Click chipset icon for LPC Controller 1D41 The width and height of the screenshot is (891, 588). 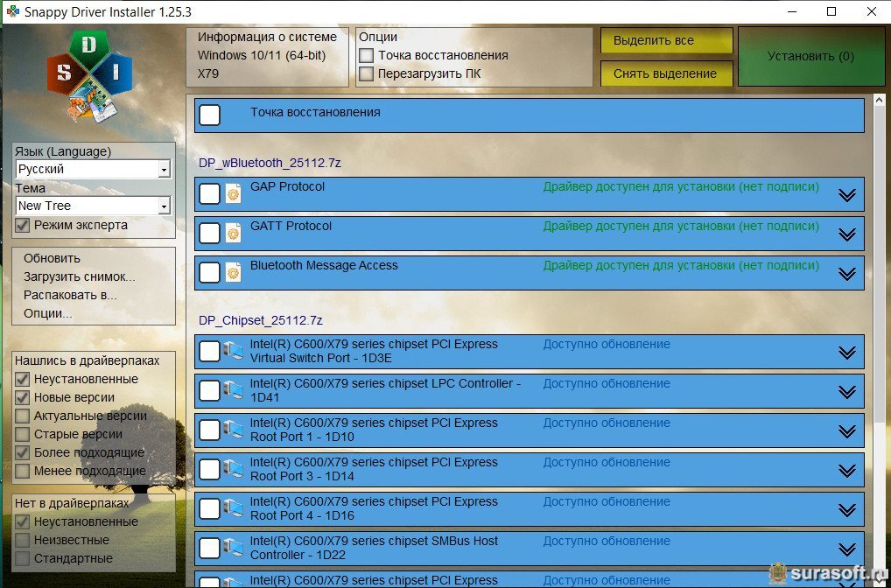pyautogui.click(x=233, y=390)
